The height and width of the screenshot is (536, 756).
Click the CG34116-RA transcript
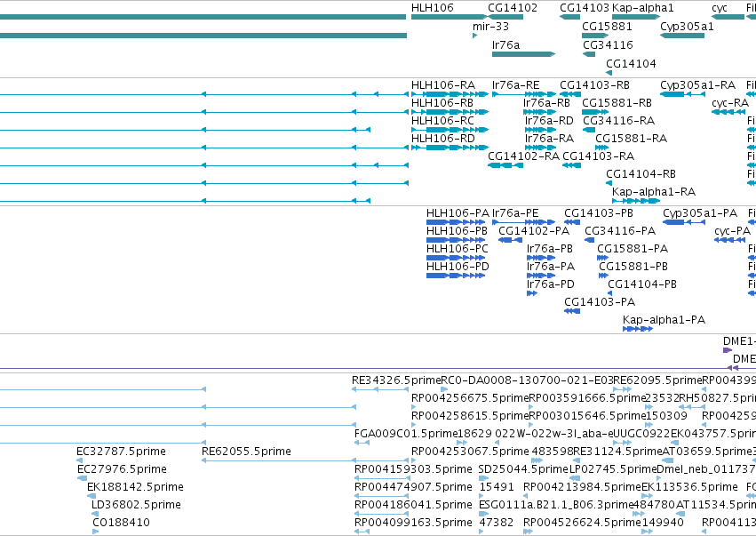pos(589,130)
